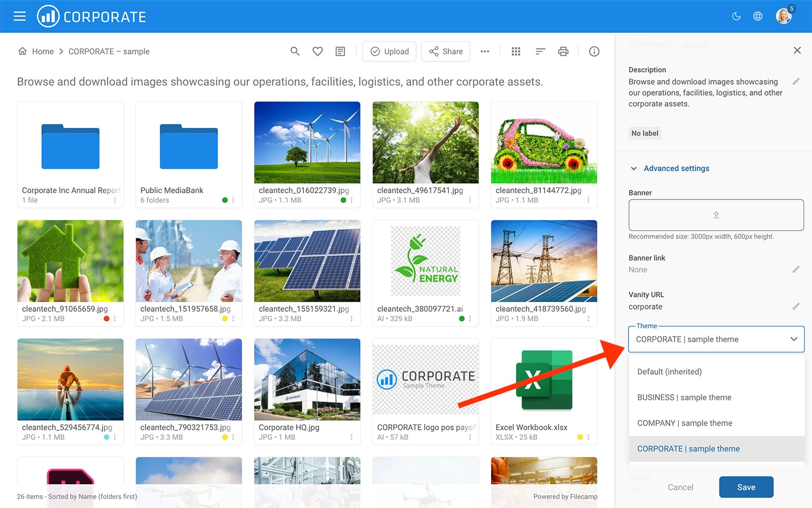Screen dimensions: 812x508
Task: Open the more options ellipsis menu
Action: pyautogui.click(x=485, y=51)
